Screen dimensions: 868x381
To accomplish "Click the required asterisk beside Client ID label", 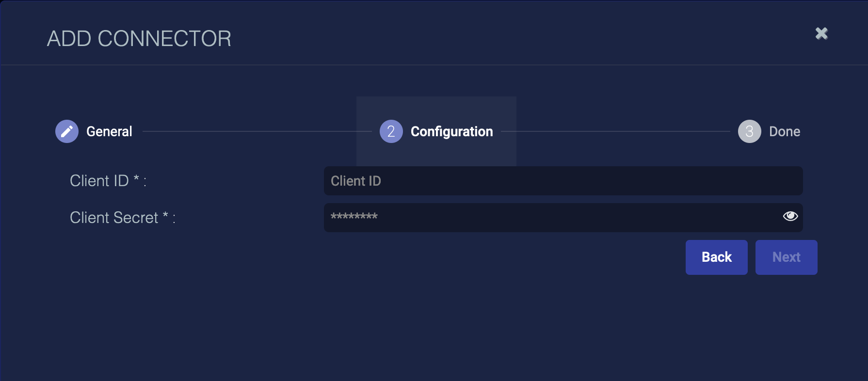I will coord(137,178).
